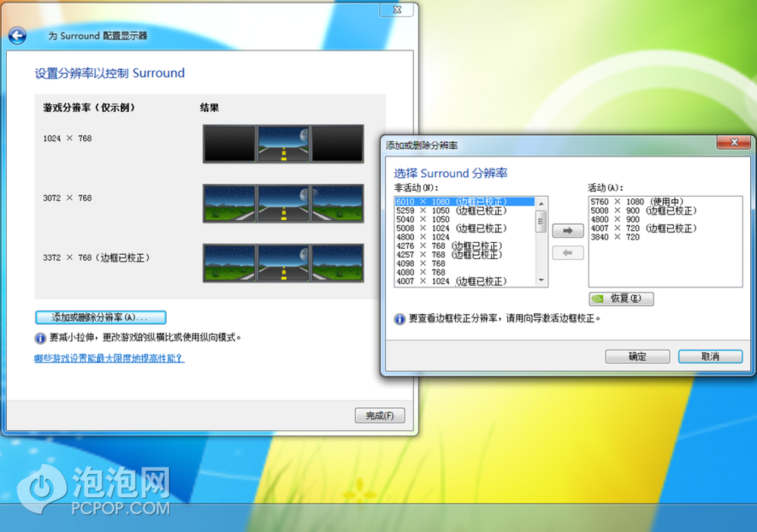This screenshot has width=757, height=532.
Task: Select inactive resolution 4276 × 768 边框已校正
Action: coord(465,246)
